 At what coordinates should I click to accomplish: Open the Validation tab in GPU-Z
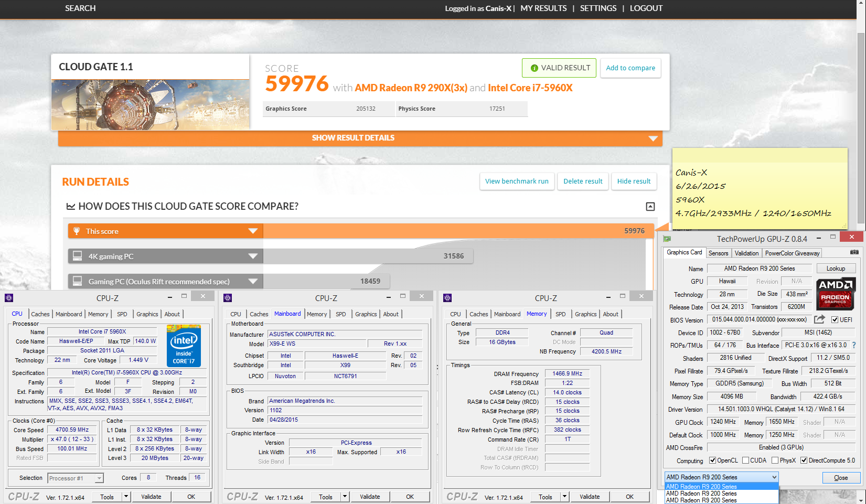click(746, 253)
